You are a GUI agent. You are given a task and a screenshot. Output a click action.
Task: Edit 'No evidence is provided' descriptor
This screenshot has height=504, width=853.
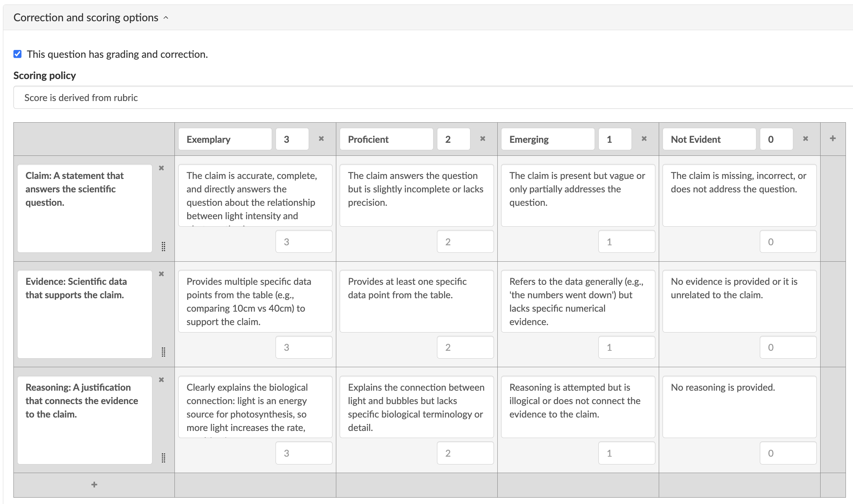click(x=740, y=301)
